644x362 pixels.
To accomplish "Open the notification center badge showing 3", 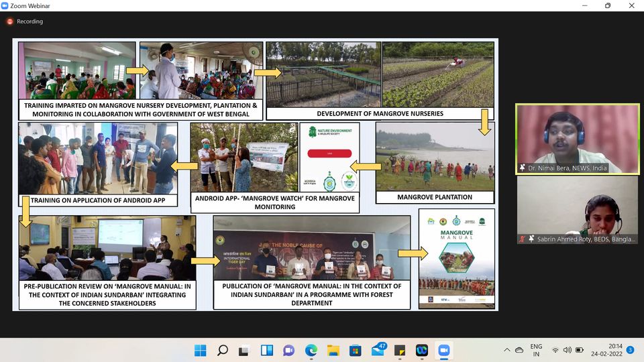I will (x=630, y=350).
